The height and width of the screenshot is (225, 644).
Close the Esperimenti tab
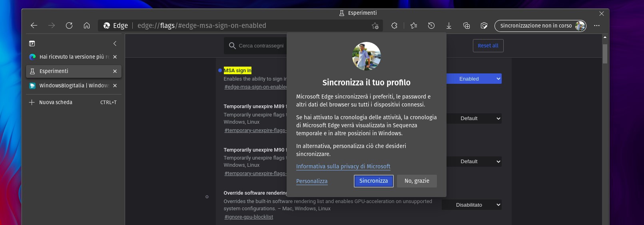pyautogui.click(x=115, y=71)
